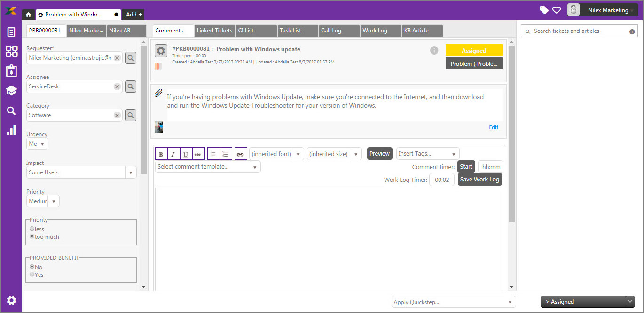Open the Insert Tags dropdown

pos(428,154)
